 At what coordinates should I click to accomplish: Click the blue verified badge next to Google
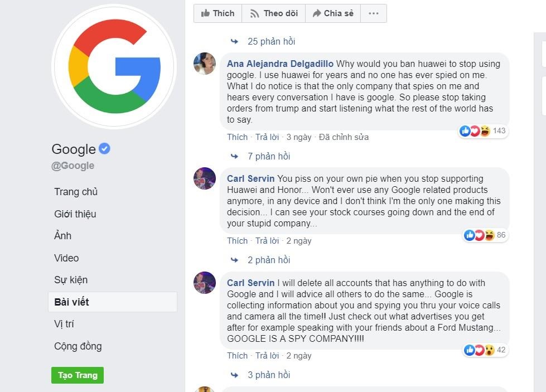pos(105,148)
